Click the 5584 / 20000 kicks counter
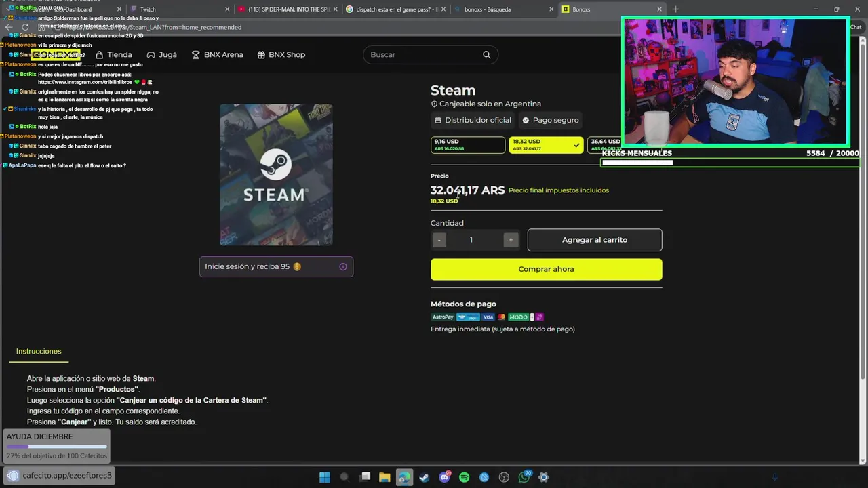868x488 pixels. point(832,153)
